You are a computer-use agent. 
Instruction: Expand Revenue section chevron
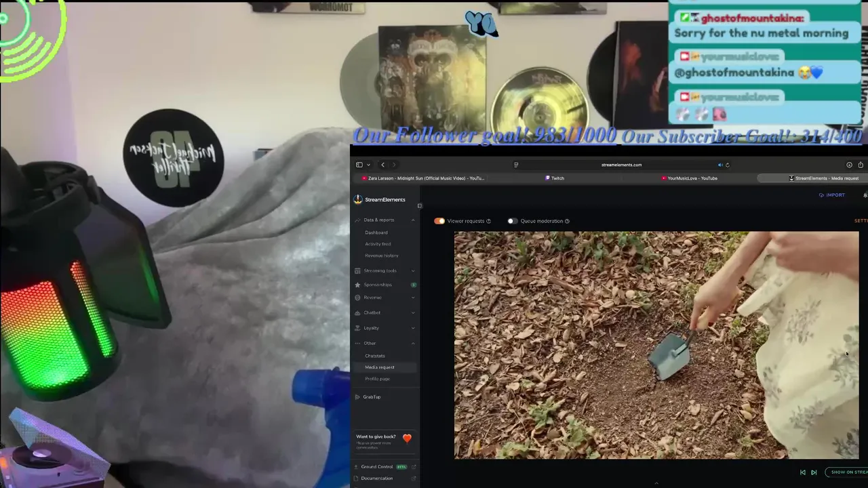click(413, 298)
